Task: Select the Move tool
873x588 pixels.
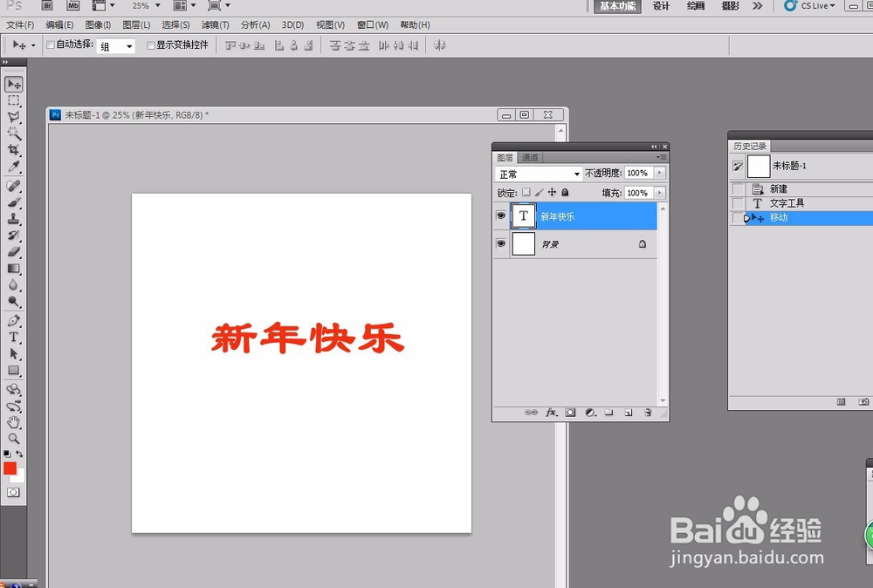Action: [x=12, y=84]
